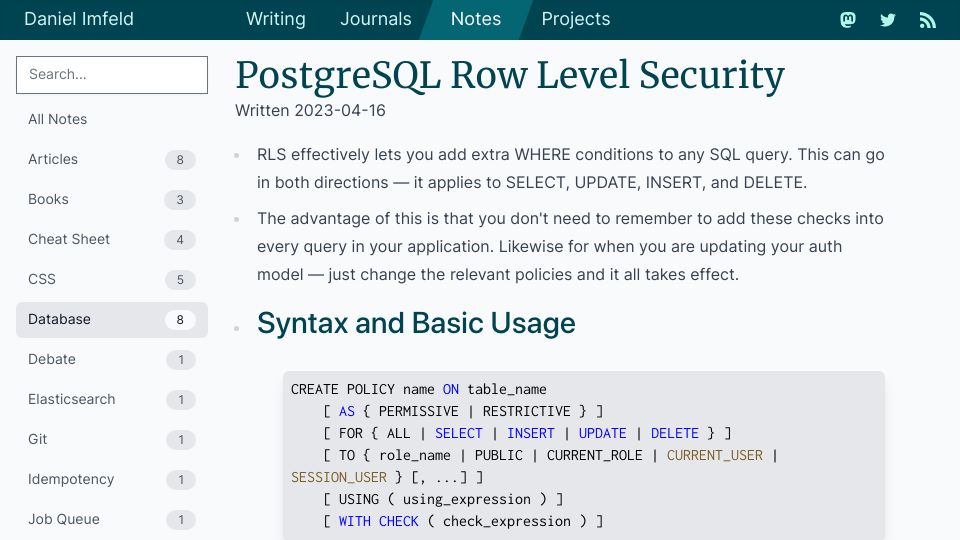Filter notes by Books
Screen dimensions: 960x540
[112, 200]
